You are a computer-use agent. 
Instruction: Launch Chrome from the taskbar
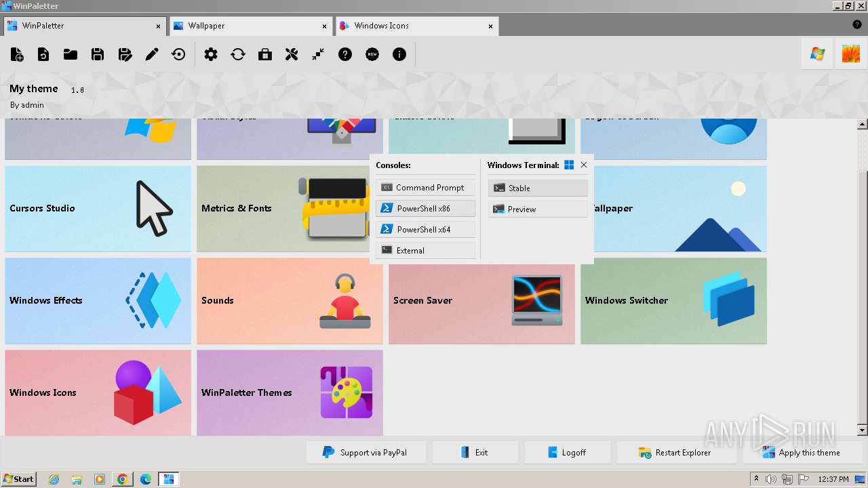click(x=123, y=479)
